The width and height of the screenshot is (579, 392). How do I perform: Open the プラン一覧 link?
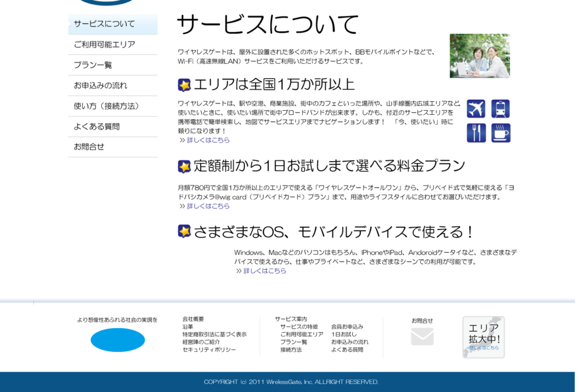293,342
